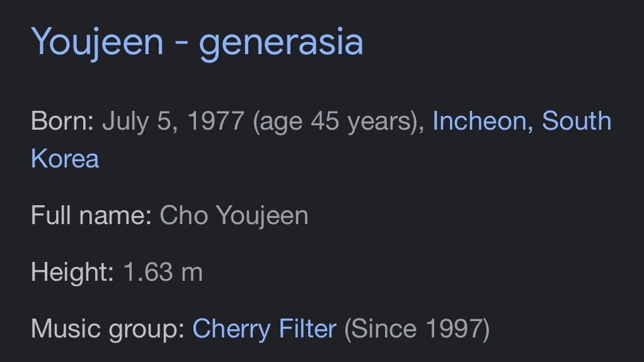This screenshot has height=362, width=644.
Task: Click the word "South" in birthplace link
Action: (x=577, y=121)
